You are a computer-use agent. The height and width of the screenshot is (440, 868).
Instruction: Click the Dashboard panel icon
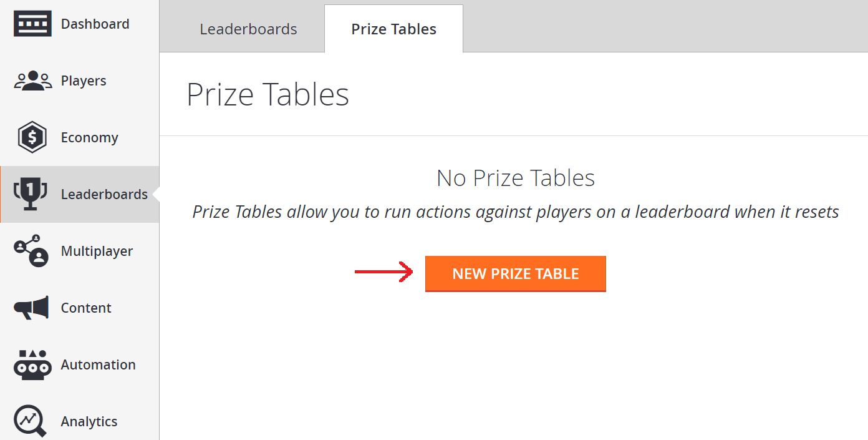pyautogui.click(x=32, y=24)
